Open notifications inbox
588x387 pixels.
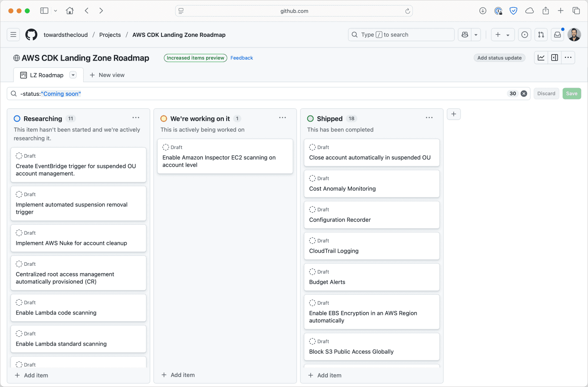pyautogui.click(x=557, y=35)
